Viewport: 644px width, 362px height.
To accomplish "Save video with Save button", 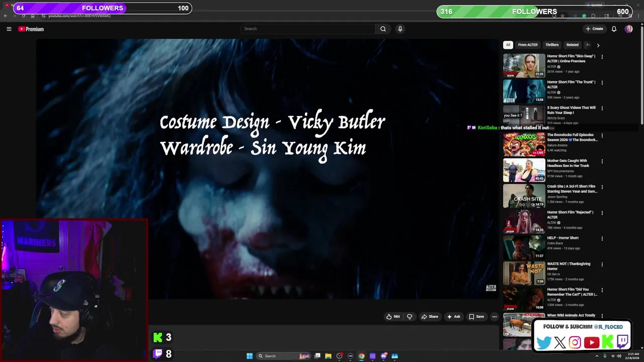I will 476,317.
